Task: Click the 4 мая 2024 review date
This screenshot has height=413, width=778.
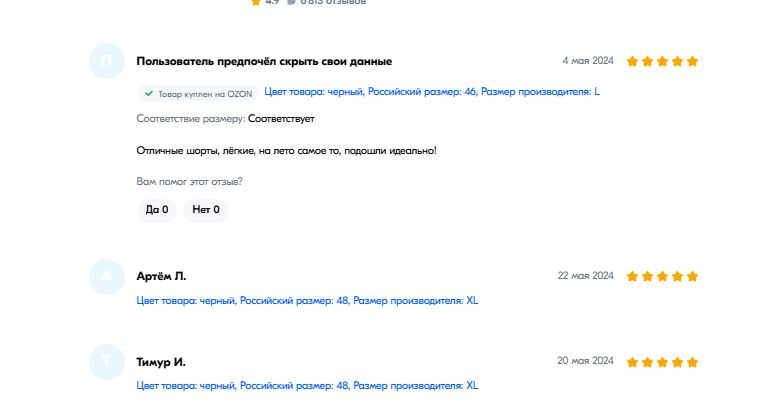Action: click(x=588, y=61)
